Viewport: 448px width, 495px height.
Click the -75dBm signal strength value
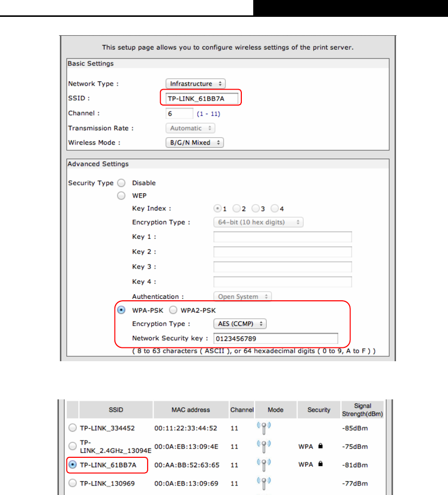point(355,447)
